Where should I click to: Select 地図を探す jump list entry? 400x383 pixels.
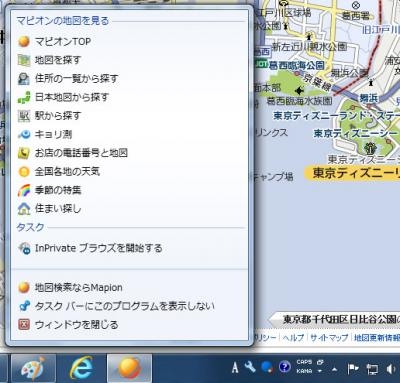coord(130,60)
